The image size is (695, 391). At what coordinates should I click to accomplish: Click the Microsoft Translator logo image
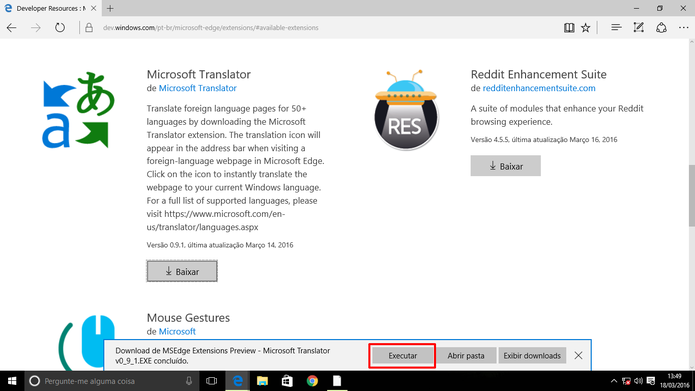[x=78, y=109]
